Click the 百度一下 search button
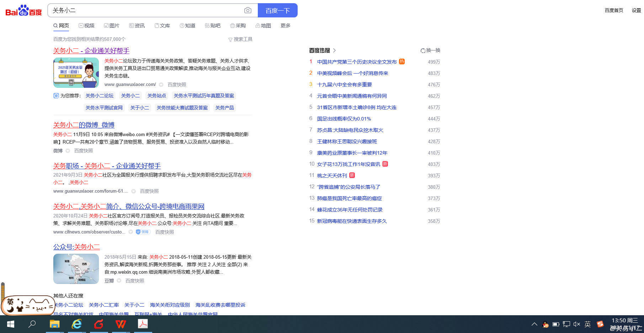 (278, 11)
